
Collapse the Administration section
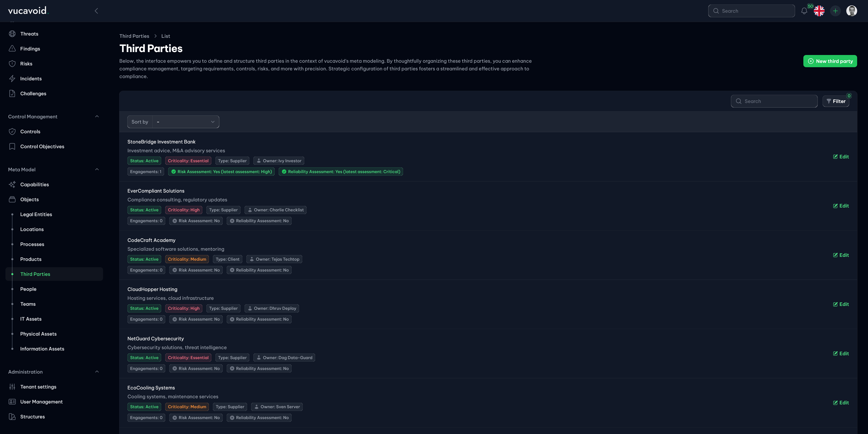click(97, 372)
